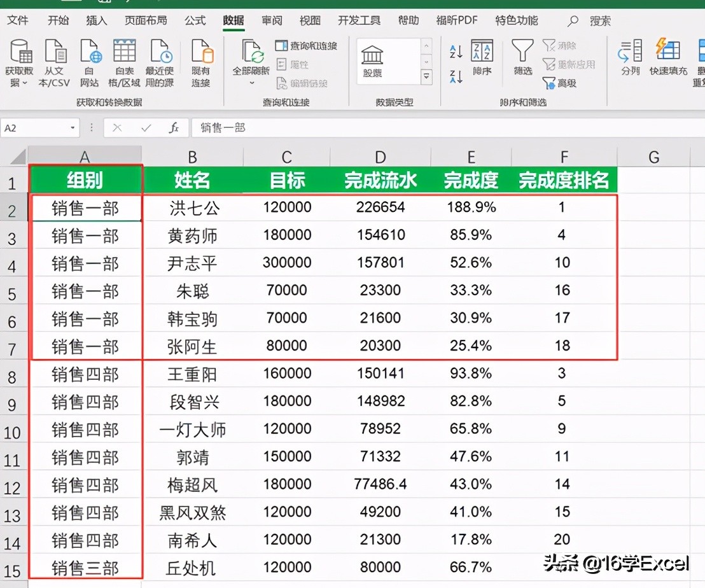Switch to the 开始 (Home) tab
Image resolution: width=705 pixels, height=588 pixels.
click(x=59, y=20)
